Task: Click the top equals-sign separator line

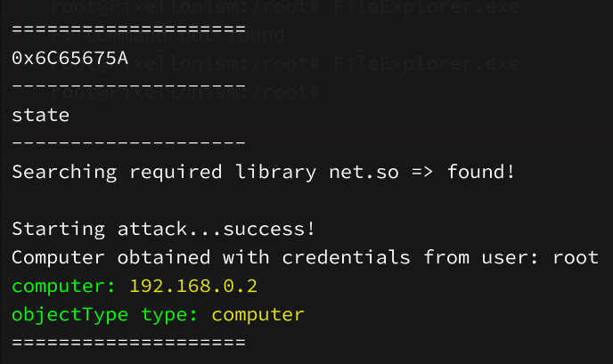Action: tap(129, 28)
